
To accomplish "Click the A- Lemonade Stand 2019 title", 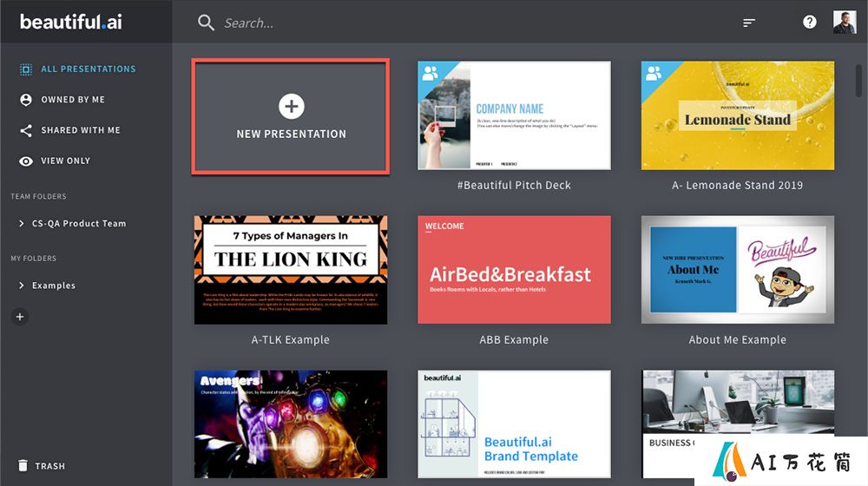I will coord(737,186).
